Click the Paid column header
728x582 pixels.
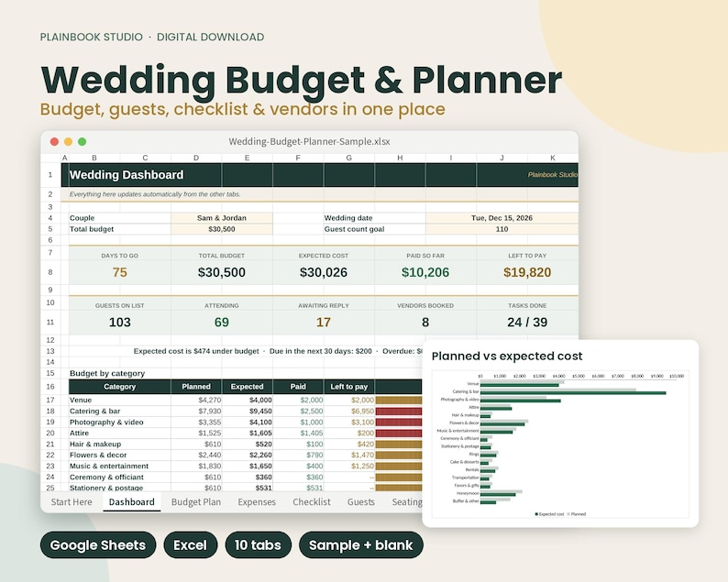click(x=298, y=387)
